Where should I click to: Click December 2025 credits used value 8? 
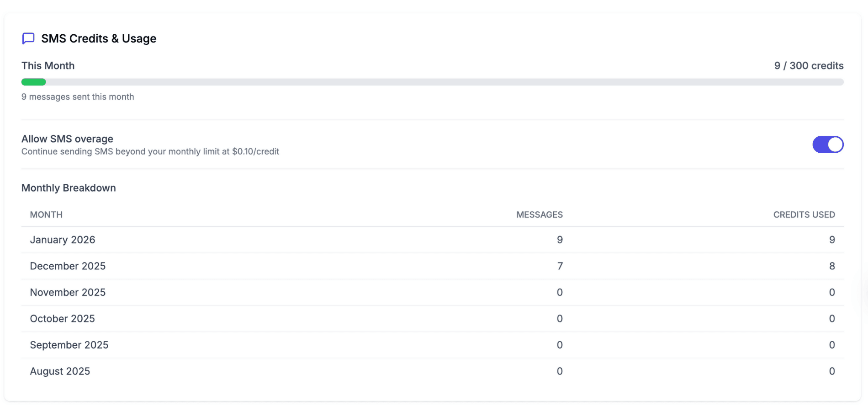832,266
